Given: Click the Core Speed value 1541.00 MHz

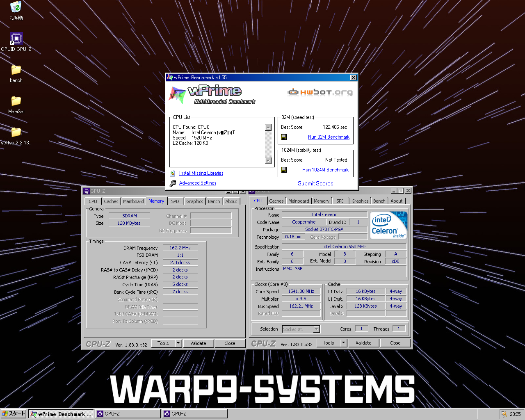Looking at the screenshot, I should coord(301,291).
